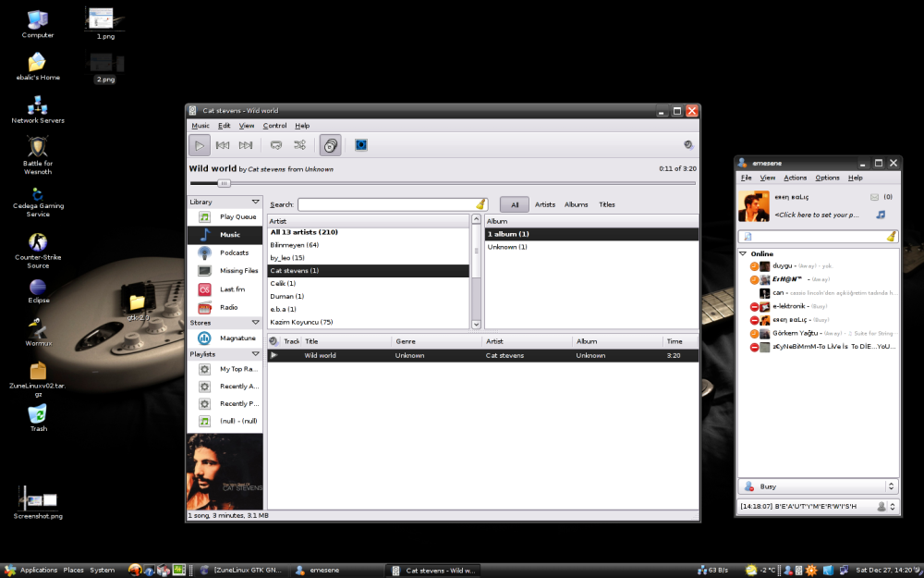Skip to previous track in toolbar
This screenshot has height=578, width=924.
pyautogui.click(x=223, y=145)
